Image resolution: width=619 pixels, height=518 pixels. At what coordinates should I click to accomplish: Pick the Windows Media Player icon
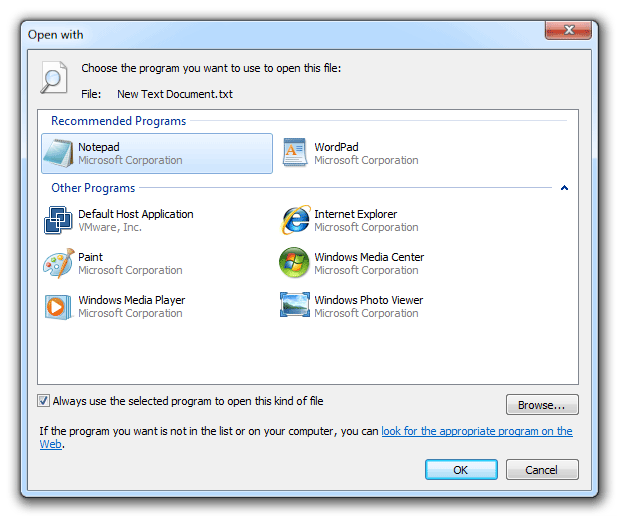(x=58, y=307)
